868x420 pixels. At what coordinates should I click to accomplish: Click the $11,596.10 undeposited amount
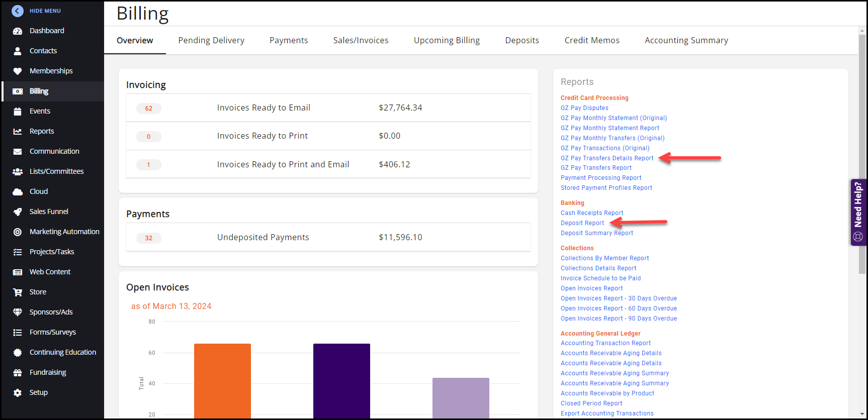coord(400,237)
